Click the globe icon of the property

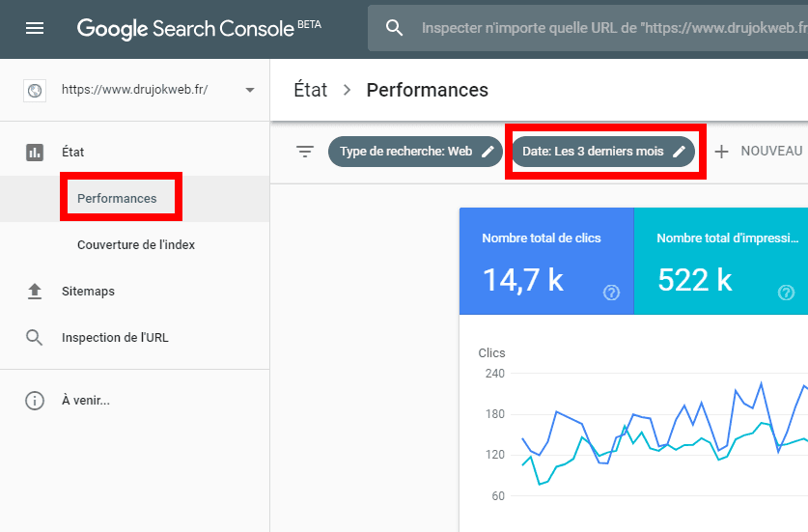pyautogui.click(x=35, y=91)
